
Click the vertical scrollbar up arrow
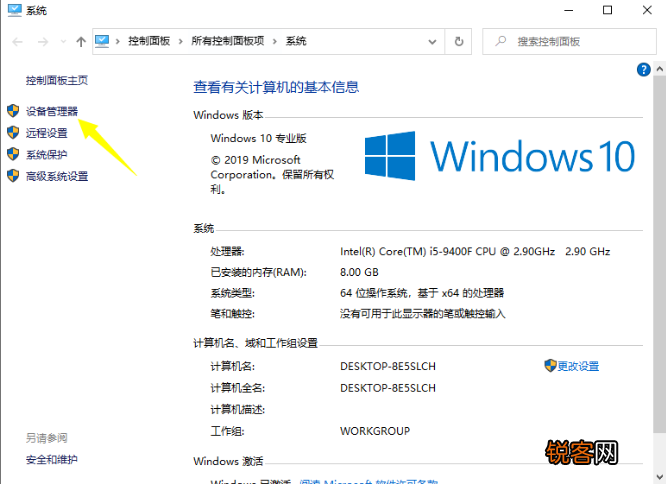tap(659, 68)
